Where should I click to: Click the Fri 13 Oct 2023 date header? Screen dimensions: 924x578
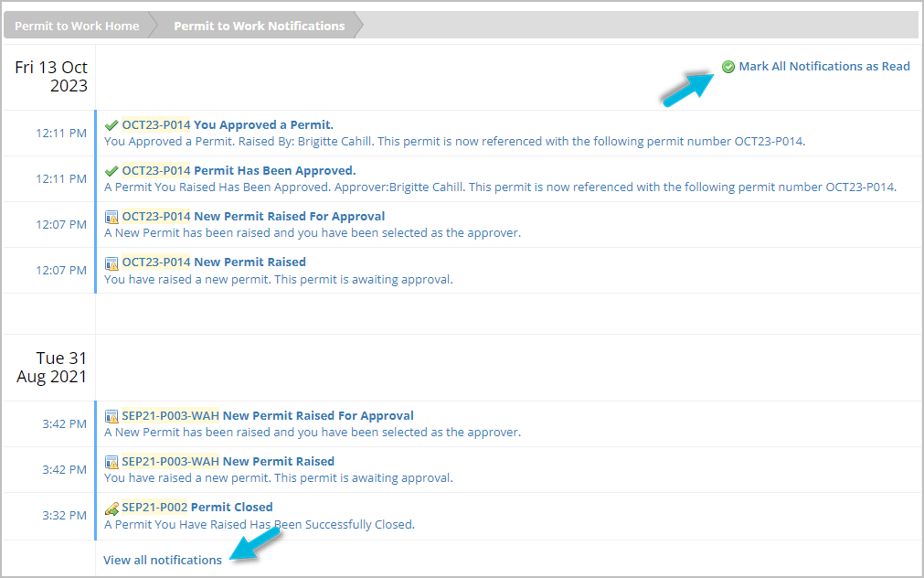[51, 77]
